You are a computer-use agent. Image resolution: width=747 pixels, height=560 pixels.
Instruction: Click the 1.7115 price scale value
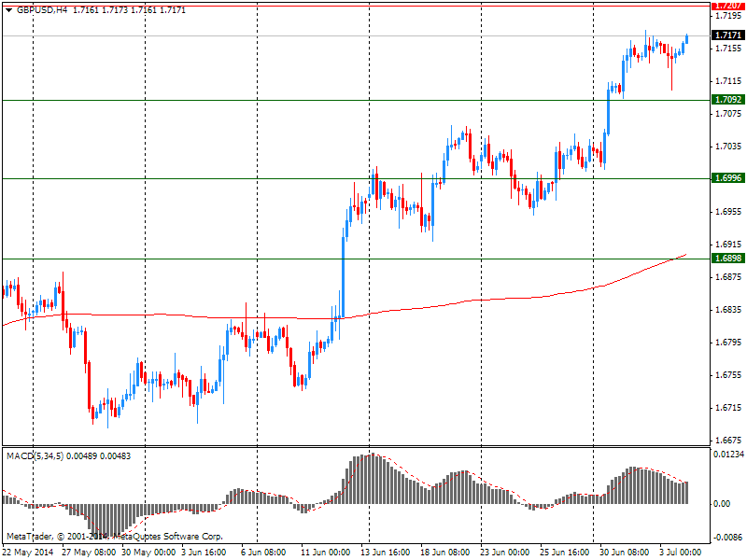click(x=729, y=81)
